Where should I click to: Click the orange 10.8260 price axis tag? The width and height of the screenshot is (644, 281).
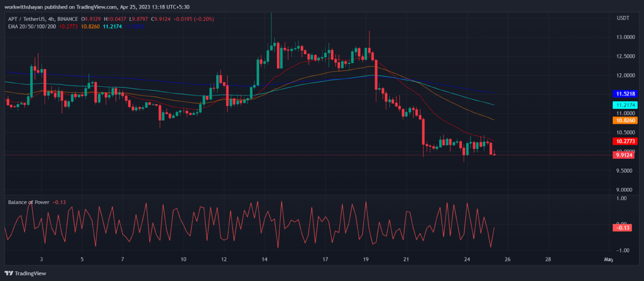625,121
